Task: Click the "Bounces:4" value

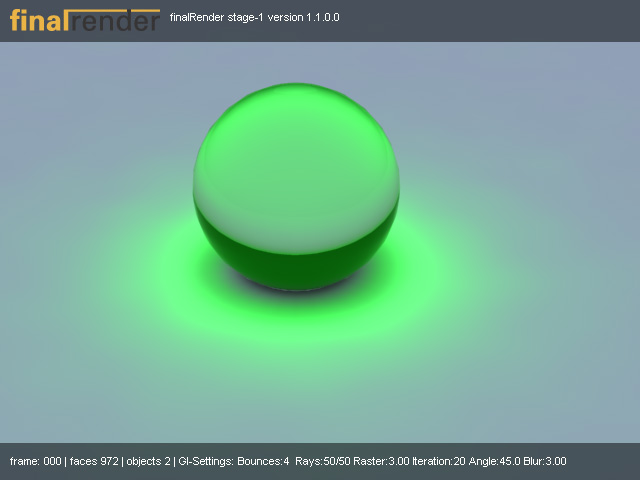Action: (263, 461)
